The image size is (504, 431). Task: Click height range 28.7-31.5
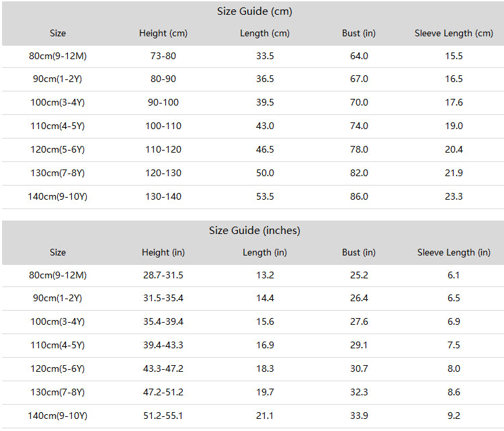(x=163, y=275)
